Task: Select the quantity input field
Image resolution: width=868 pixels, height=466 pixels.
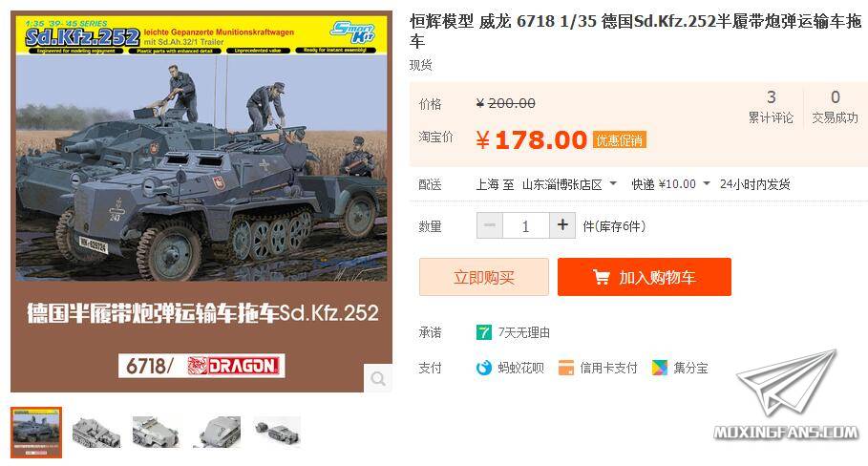Action: click(526, 225)
